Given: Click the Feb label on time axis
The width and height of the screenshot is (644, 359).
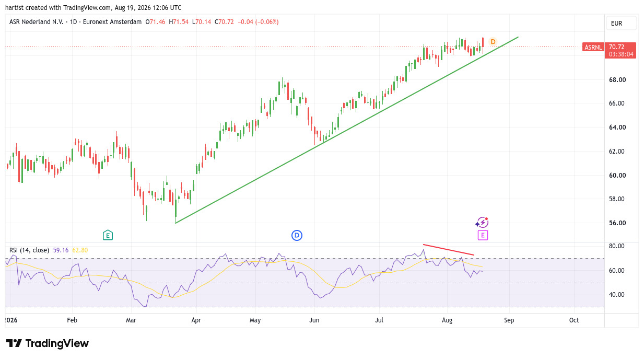Looking at the screenshot, I should [72, 320].
